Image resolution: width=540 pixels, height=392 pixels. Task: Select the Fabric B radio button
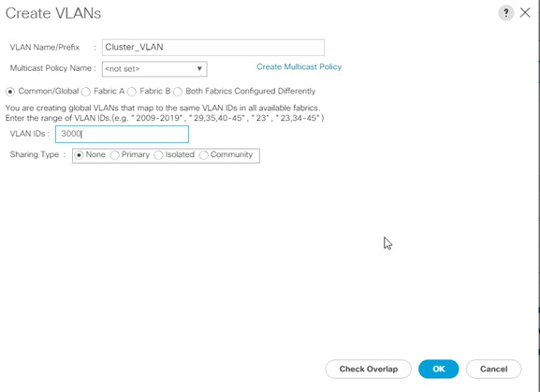tap(132, 92)
